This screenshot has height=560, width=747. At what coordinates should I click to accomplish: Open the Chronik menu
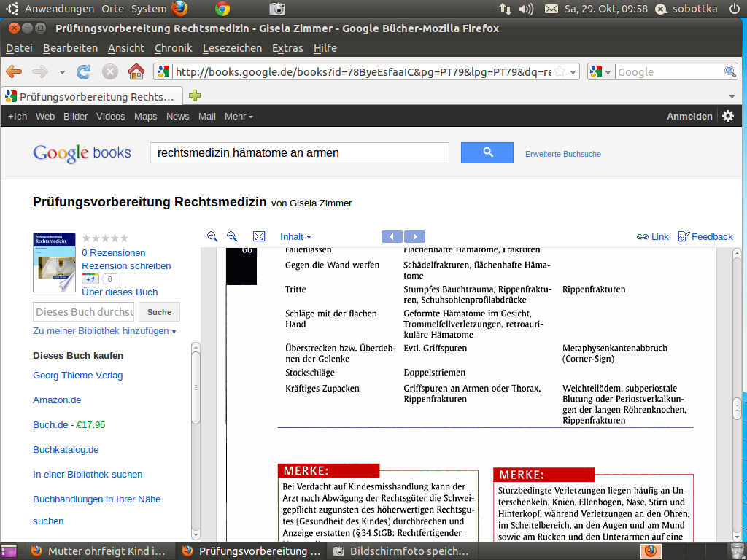click(x=174, y=48)
